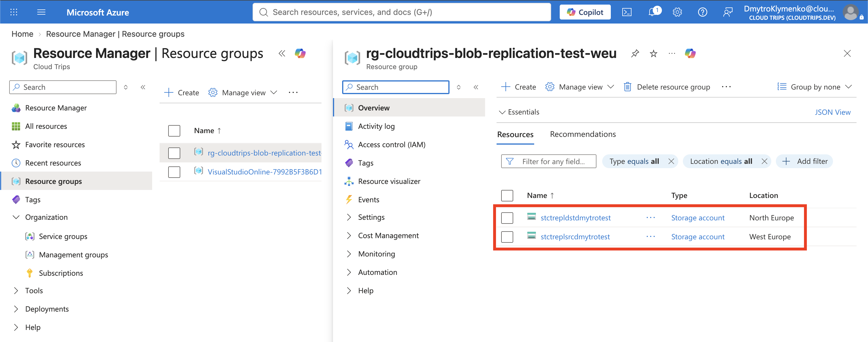
Task: Pin the resource group to dashboard
Action: click(635, 53)
